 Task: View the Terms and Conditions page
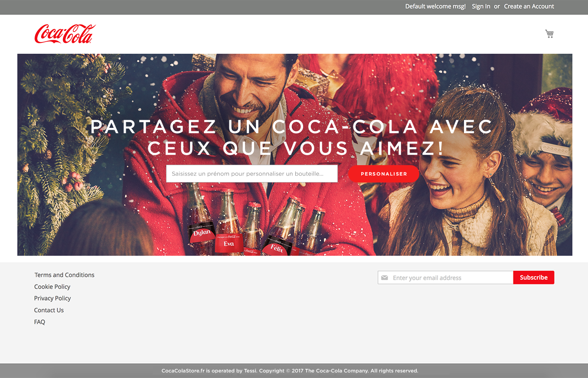(64, 275)
